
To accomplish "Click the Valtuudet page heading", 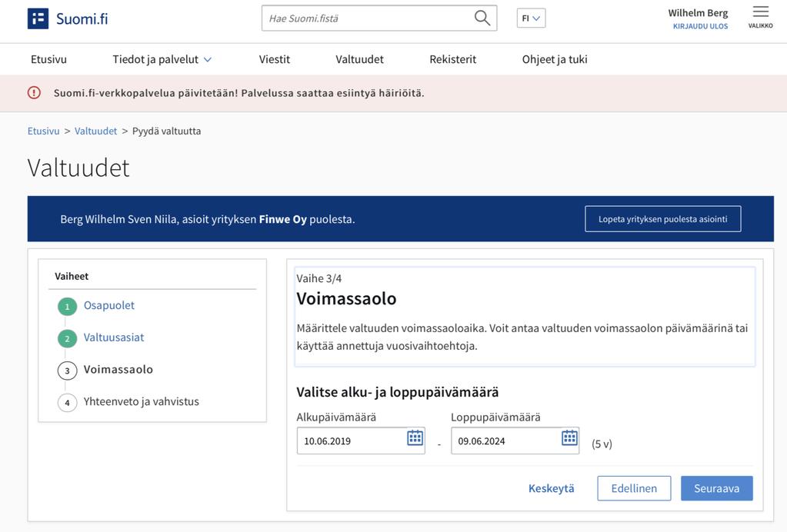I will [x=78, y=168].
